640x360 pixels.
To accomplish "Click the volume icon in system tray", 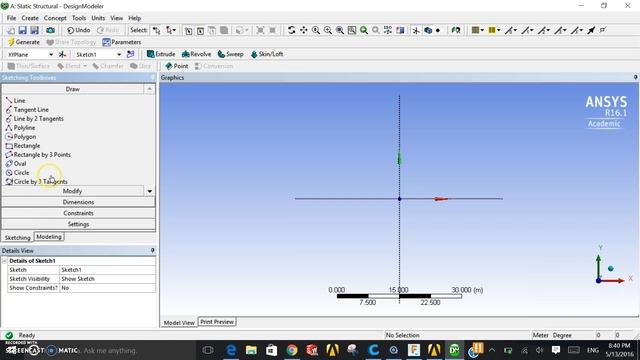I will (x=540, y=350).
